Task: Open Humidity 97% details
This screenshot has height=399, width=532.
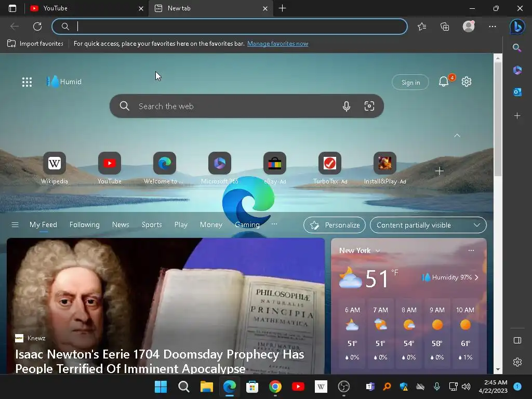Action: (450, 277)
